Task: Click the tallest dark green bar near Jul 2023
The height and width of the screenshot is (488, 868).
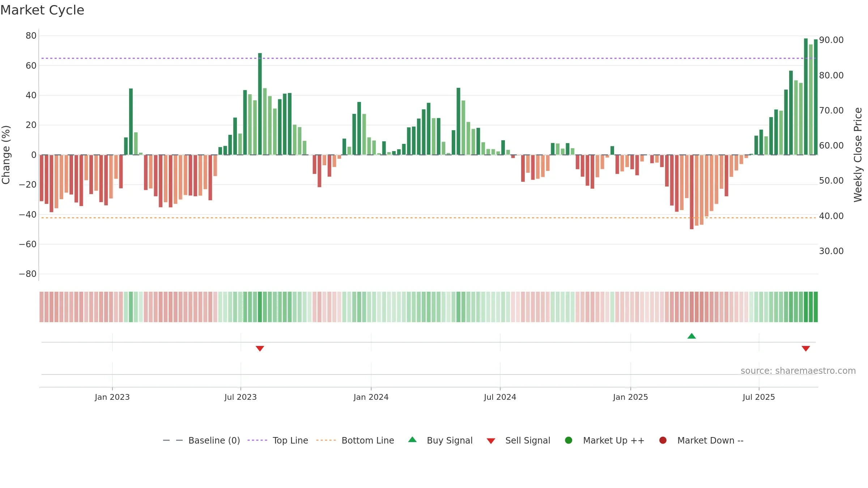Action: point(260,104)
